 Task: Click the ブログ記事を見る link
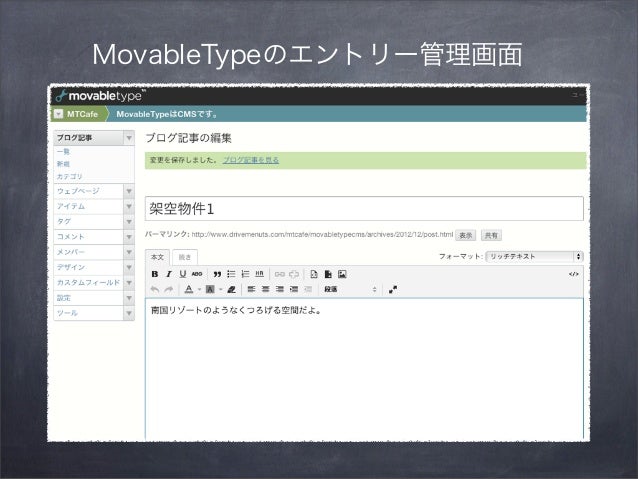point(251,160)
